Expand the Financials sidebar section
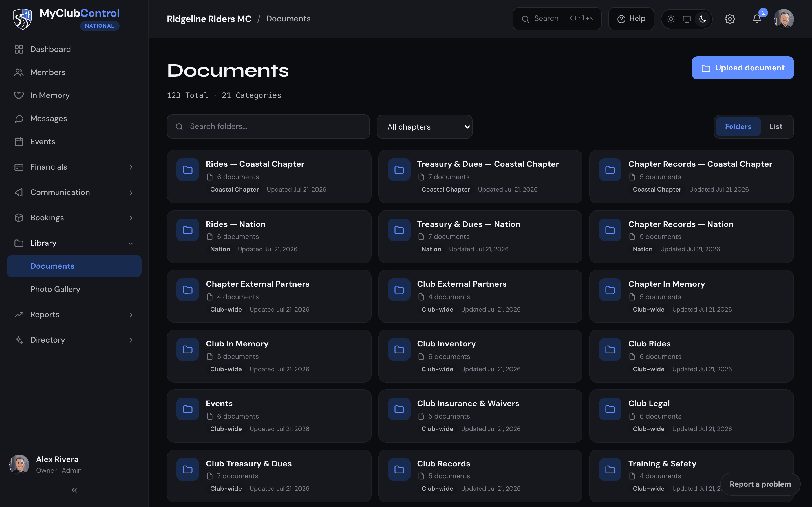This screenshot has width=812, height=507. pos(74,167)
